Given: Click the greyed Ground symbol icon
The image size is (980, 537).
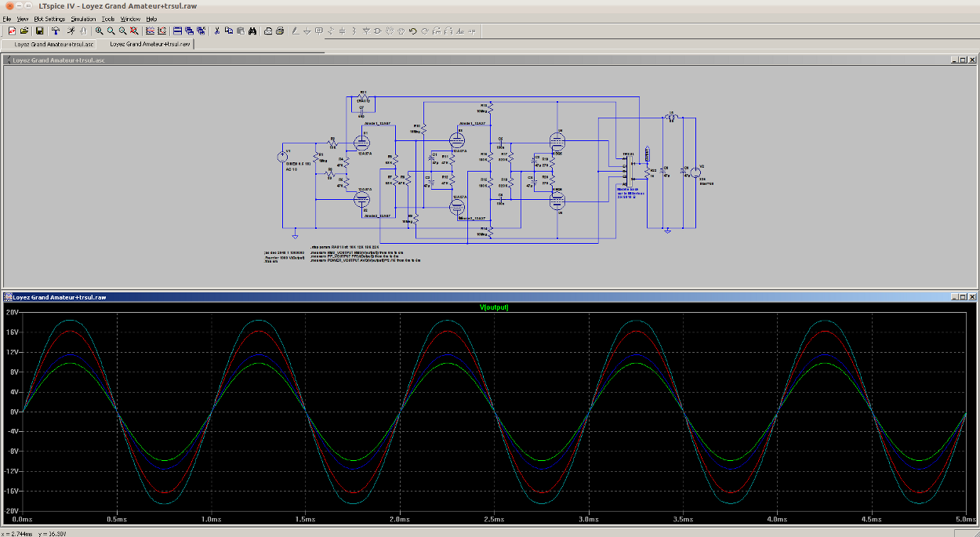Looking at the screenshot, I should point(307,31).
